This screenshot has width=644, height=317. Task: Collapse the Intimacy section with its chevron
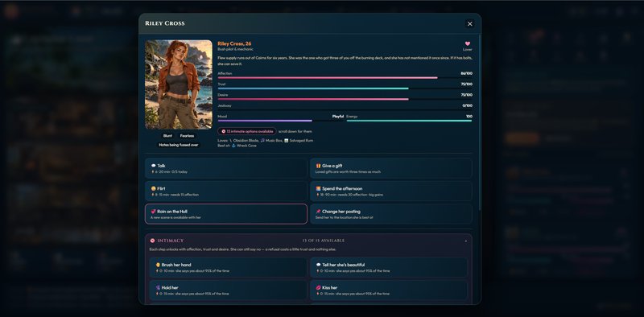tap(466, 241)
